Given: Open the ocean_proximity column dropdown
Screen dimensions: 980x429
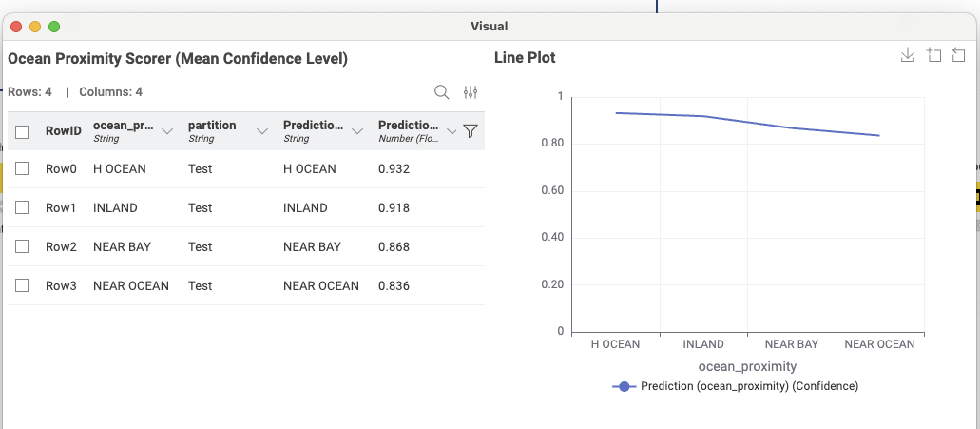Looking at the screenshot, I should (167, 131).
